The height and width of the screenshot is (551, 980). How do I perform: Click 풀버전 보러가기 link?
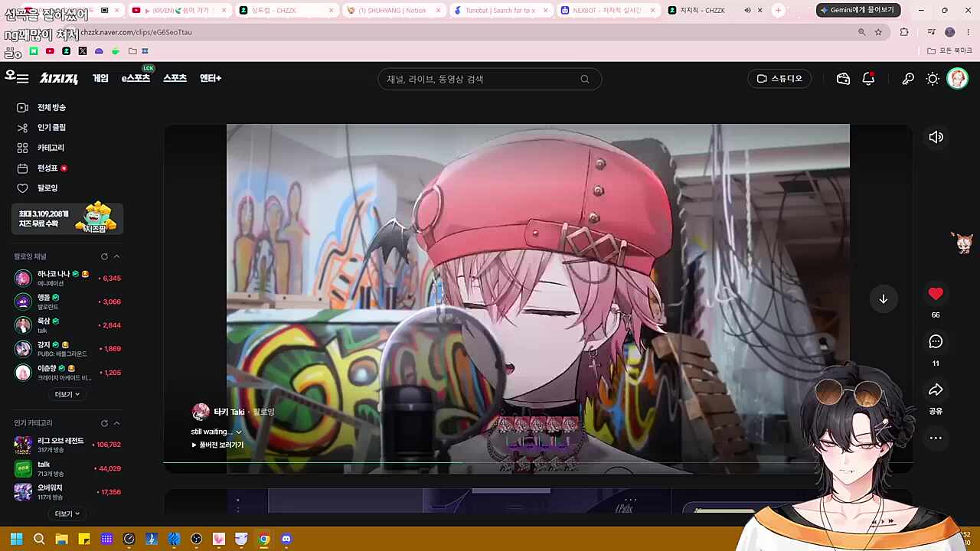coord(217,445)
